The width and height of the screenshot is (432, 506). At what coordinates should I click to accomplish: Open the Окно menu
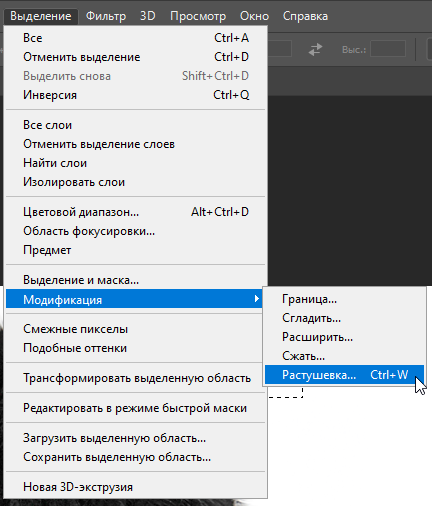coord(254,16)
